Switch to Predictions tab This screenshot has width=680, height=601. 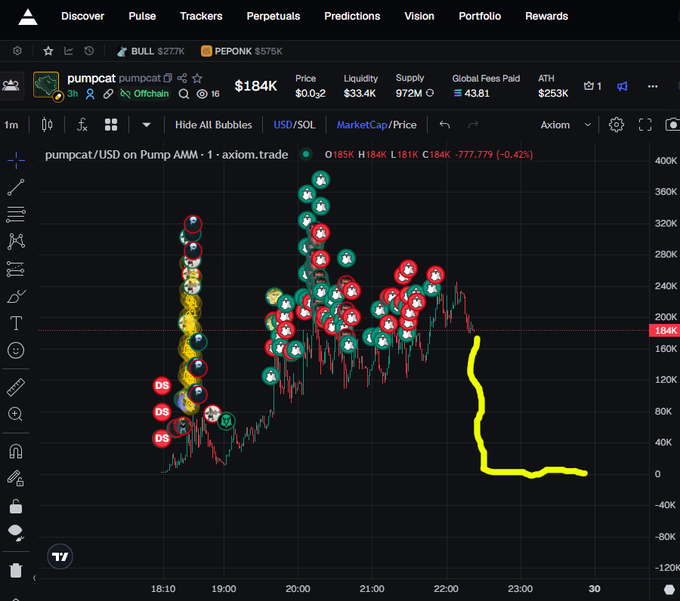pyautogui.click(x=352, y=16)
